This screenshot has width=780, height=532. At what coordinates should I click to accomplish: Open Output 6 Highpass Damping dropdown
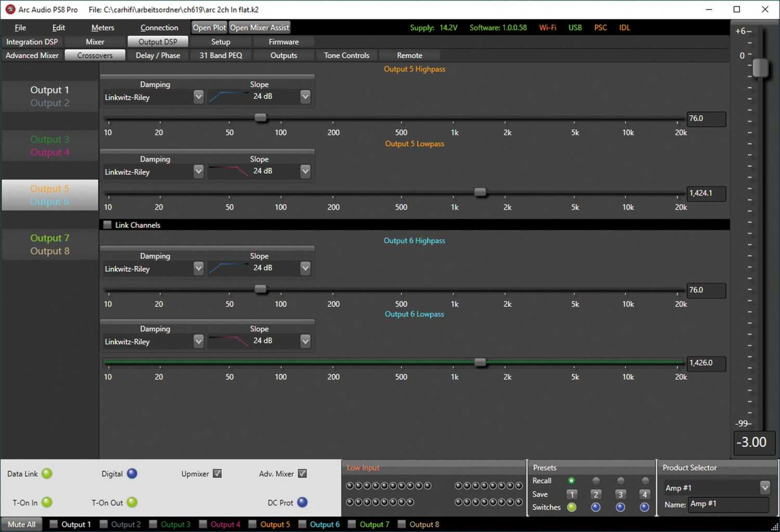pyautogui.click(x=198, y=268)
